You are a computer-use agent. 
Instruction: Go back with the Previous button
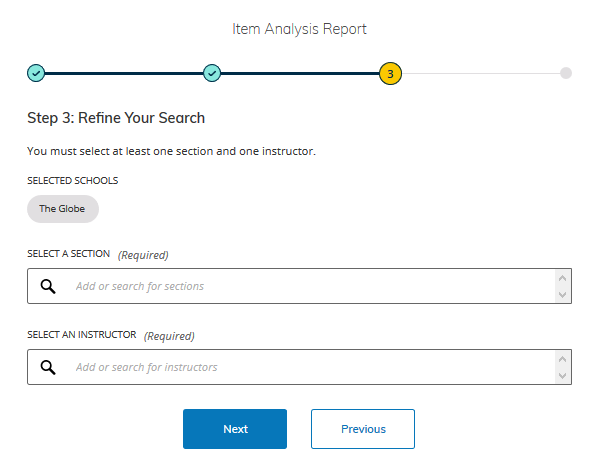pos(363,429)
